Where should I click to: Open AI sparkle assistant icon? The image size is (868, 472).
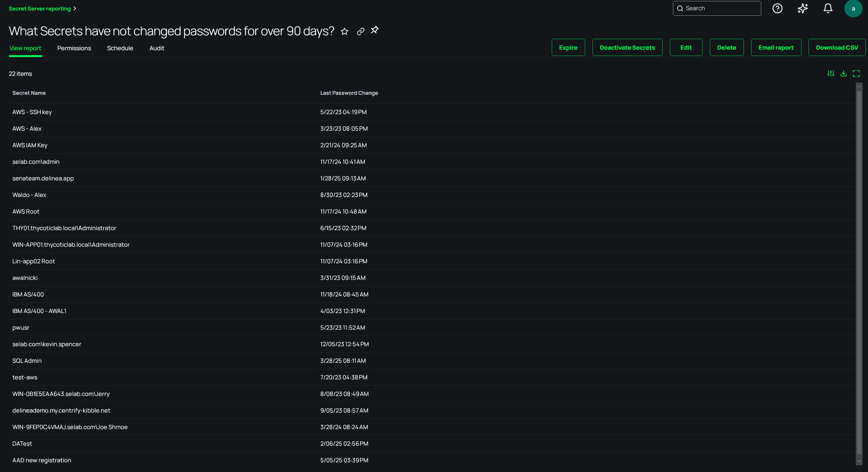click(802, 9)
